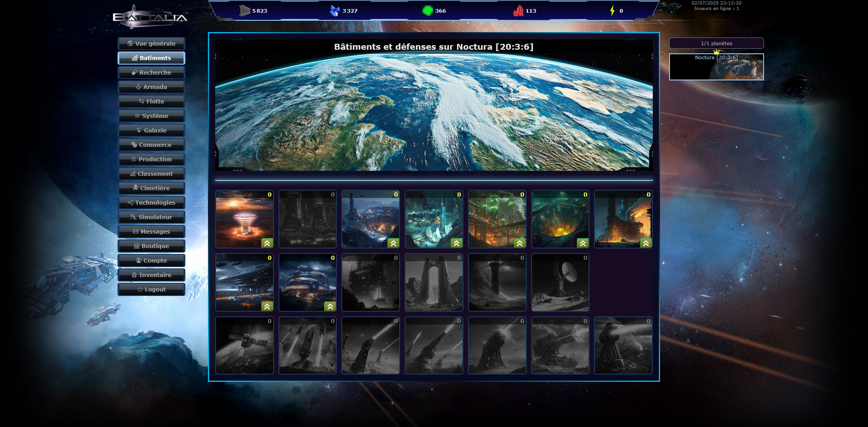This screenshot has width=868, height=427.
Task: Select the greyed-out tower in stormy sea tile
Action: tap(497, 282)
